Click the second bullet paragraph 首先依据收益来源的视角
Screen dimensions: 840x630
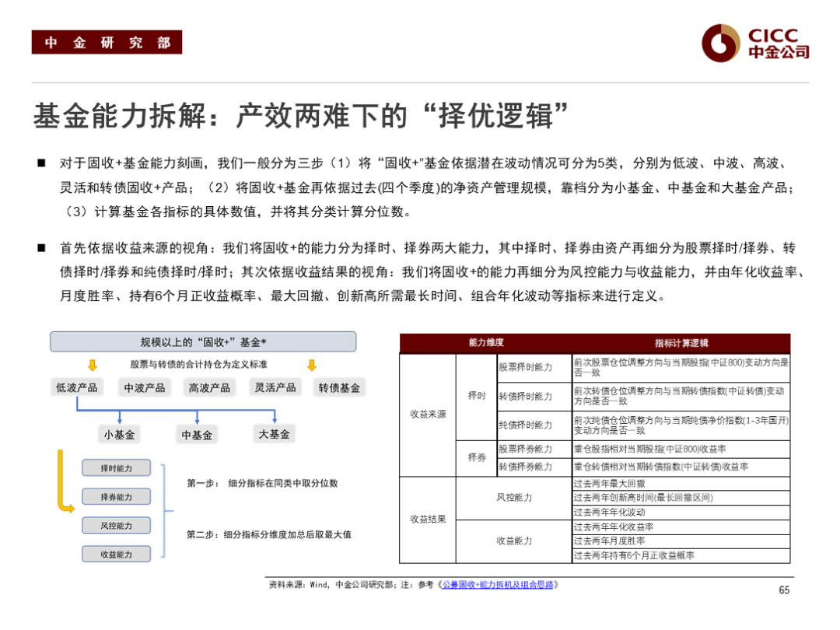[431, 271]
